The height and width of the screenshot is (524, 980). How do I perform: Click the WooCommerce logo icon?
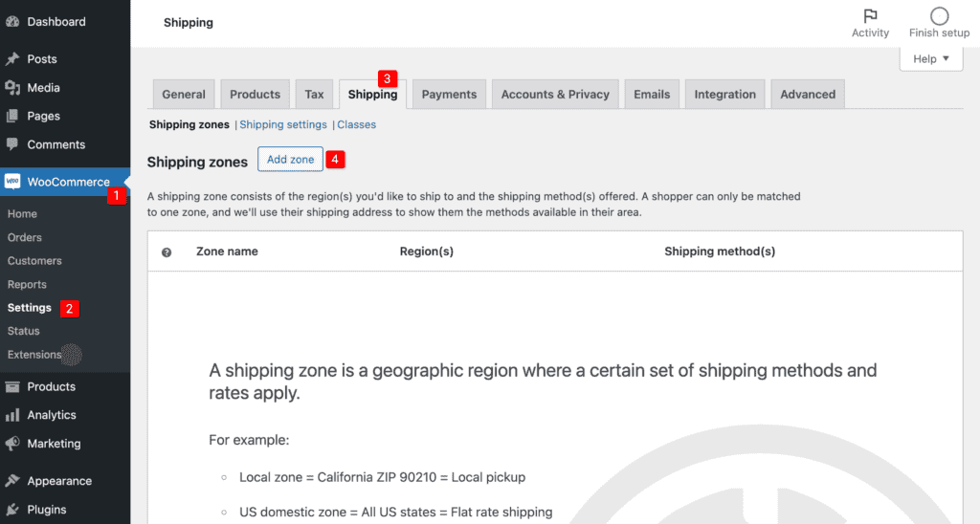pyautogui.click(x=12, y=182)
